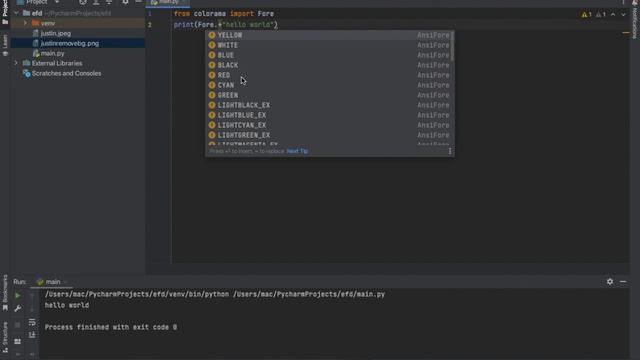Viewport: 640px width, 360px height.
Task: Open completion popup options dots
Action: (450, 151)
